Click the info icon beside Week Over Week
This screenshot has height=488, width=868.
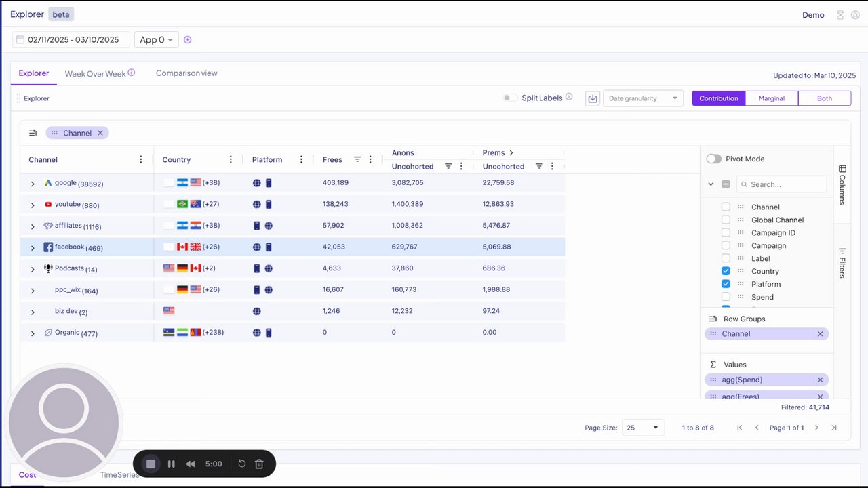(132, 73)
